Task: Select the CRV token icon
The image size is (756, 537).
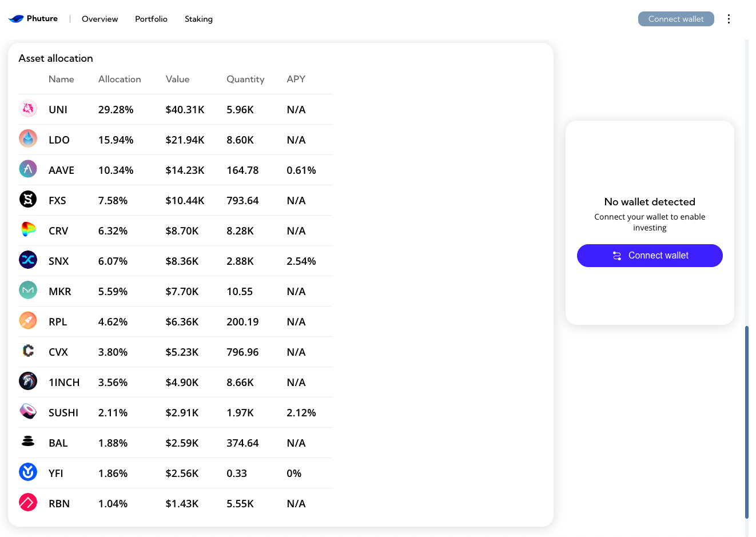Action: coord(28,229)
